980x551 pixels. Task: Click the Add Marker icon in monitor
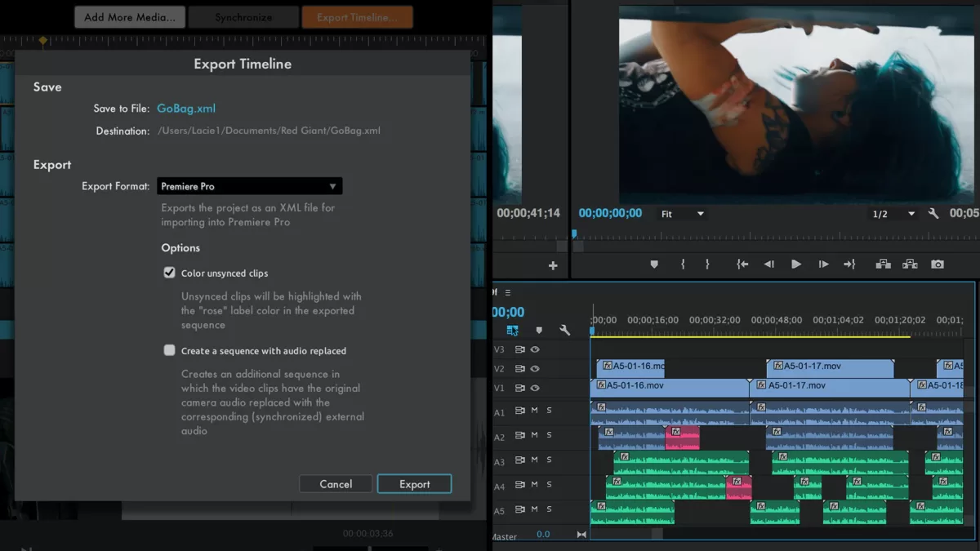click(654, 264)
